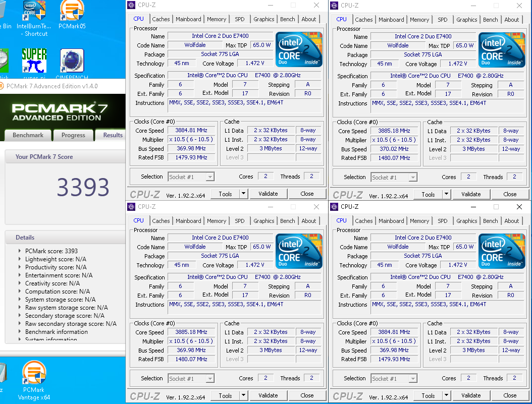532x404 pixels.
Task: Click the CPU-Z title bar icon in the active bottom-right window
Action: 334,206
